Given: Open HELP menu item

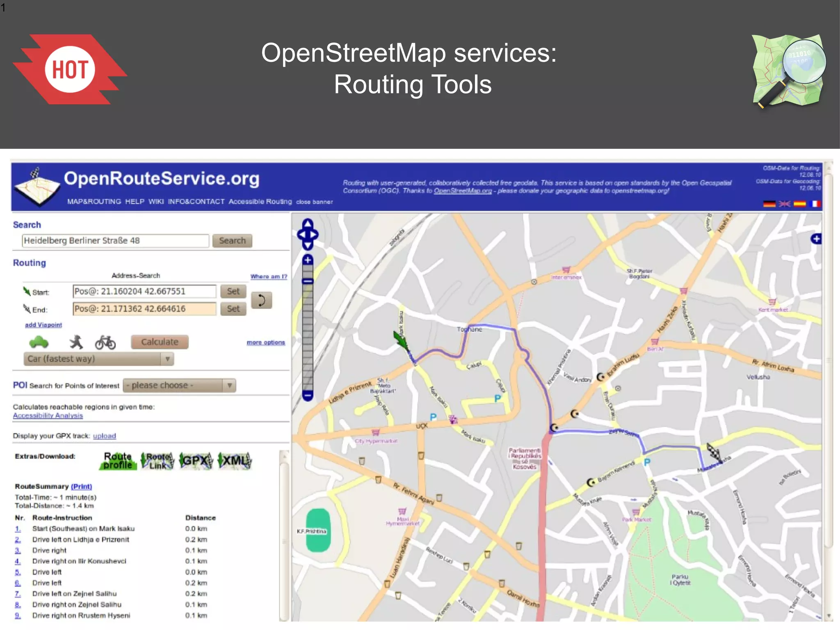Looking at the screenshot, I should pyautogui.click(x=135, y=202).
